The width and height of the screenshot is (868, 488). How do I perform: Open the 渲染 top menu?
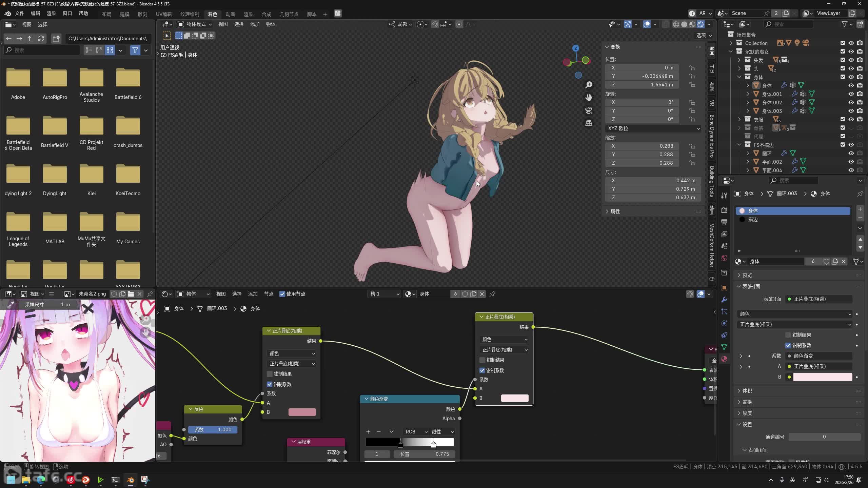point(51,13)
